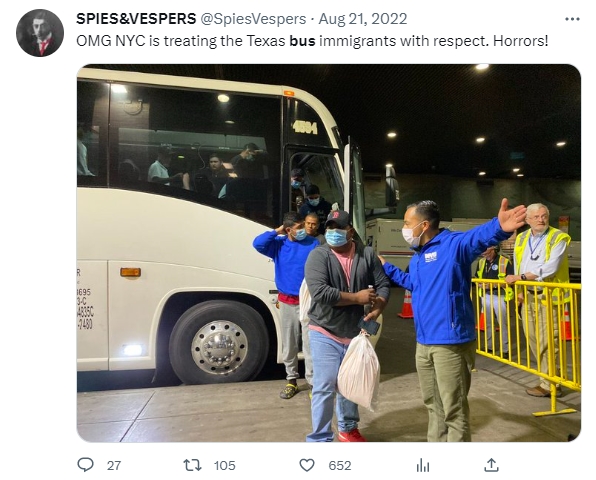Image resolution: width=596 pixels, height=480 pixels.
Task: Open the SPIES&VESPERS display name link
Action: (x=136, y=19)
